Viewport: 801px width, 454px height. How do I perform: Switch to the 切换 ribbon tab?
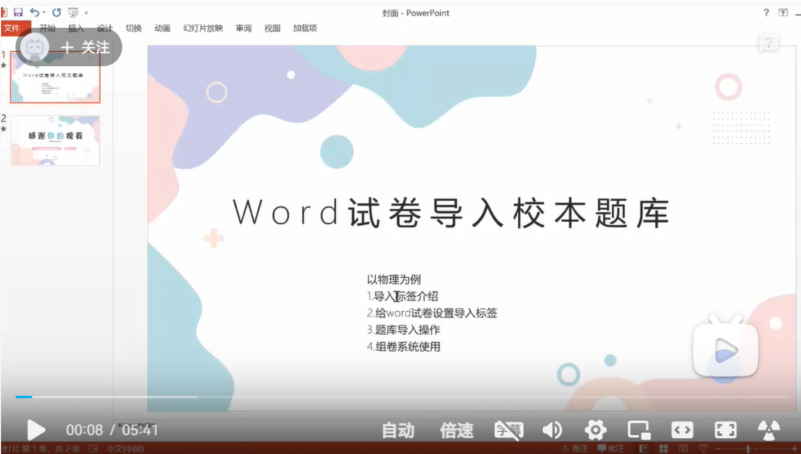[x=133, y=28]
